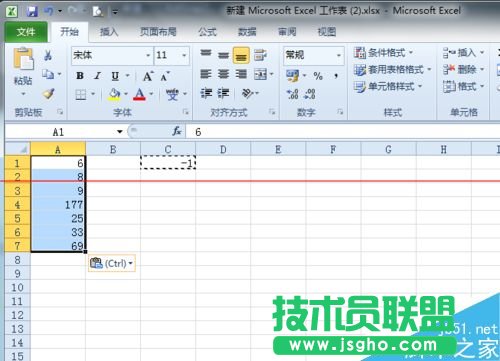Open the font color dropdown arrow
Image resolution: width=500 pixels, height=361 pixels.
(151, 94)
